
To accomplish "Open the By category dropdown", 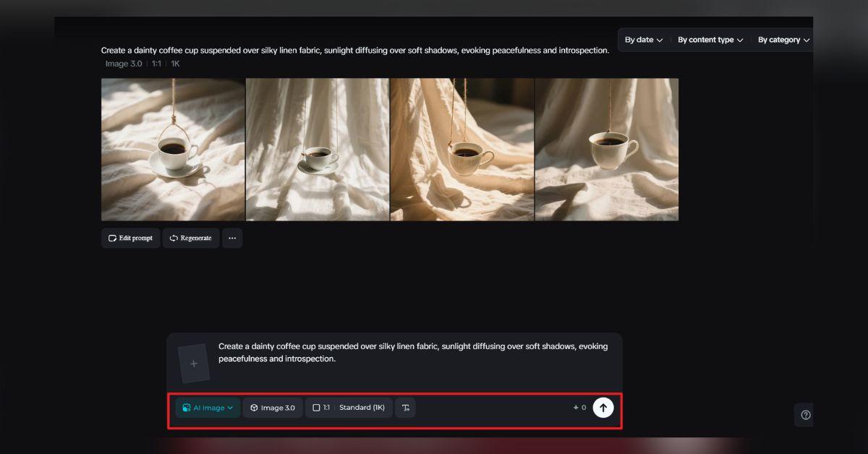I will [783, 40].
